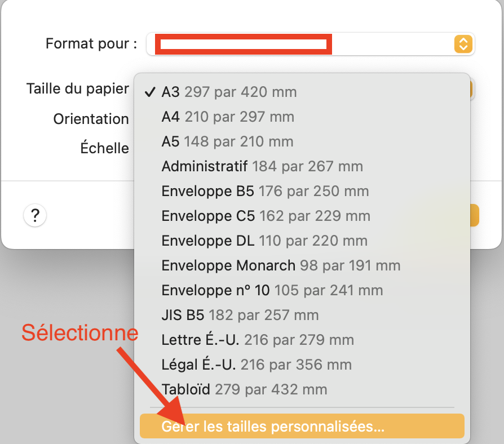Choose JIS B5 paper size
504x444 pixels.
pyautogui.click(x=240, y=315)
